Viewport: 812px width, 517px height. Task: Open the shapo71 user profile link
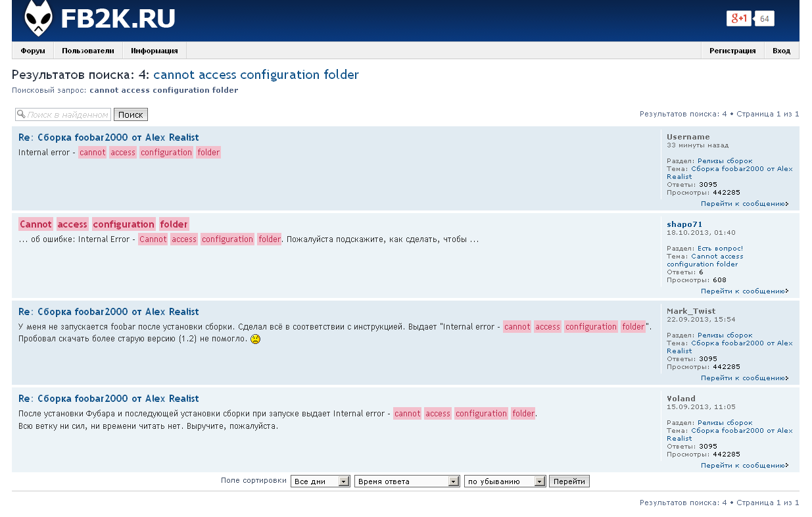pyautogui.click(x=684, y=224)
